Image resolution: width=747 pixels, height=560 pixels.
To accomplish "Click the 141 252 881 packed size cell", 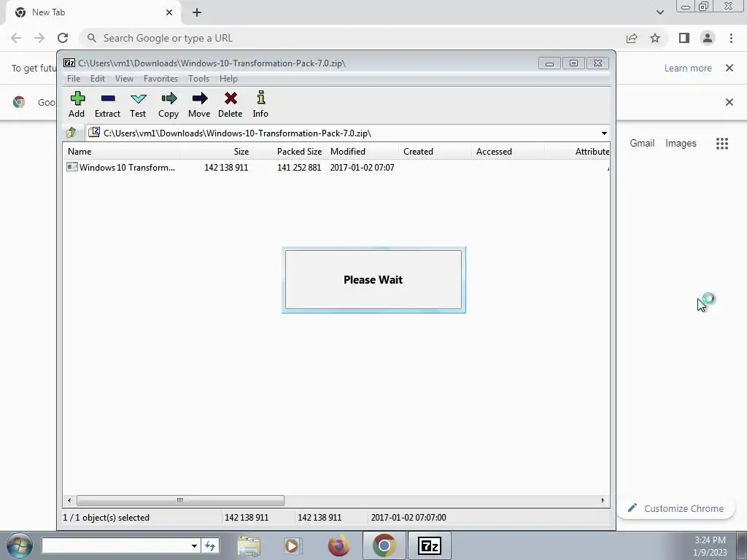I will [299, 168].
